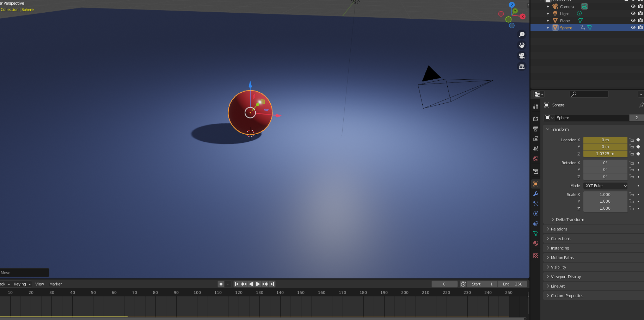Click the pan view hand icon
The image size is (644, 320).
click(522, 45)
